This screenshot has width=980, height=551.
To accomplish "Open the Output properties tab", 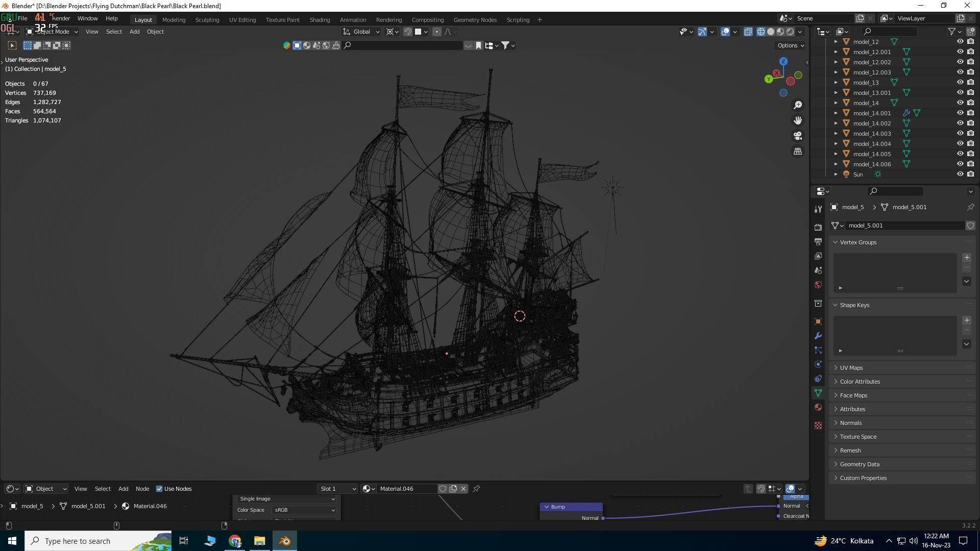I will (818, 241).
